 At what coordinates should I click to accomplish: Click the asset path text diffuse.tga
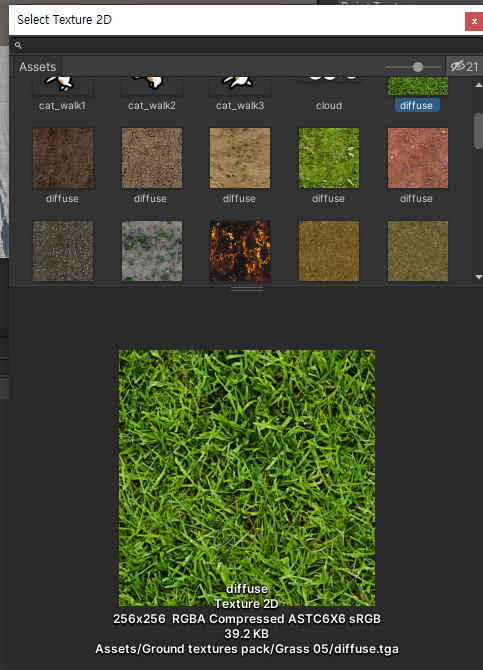click(247, 649)
